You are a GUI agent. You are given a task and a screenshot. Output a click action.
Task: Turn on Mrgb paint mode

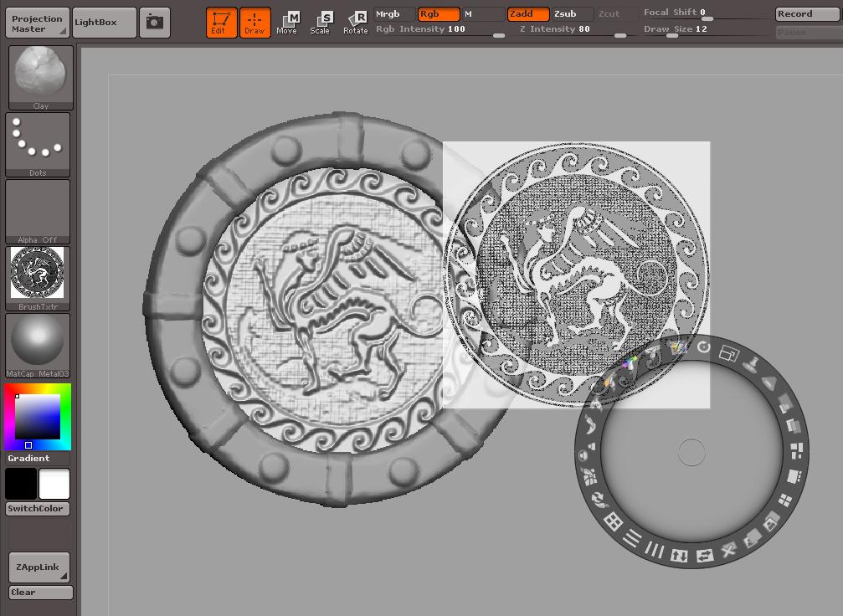tap(393, 14)
